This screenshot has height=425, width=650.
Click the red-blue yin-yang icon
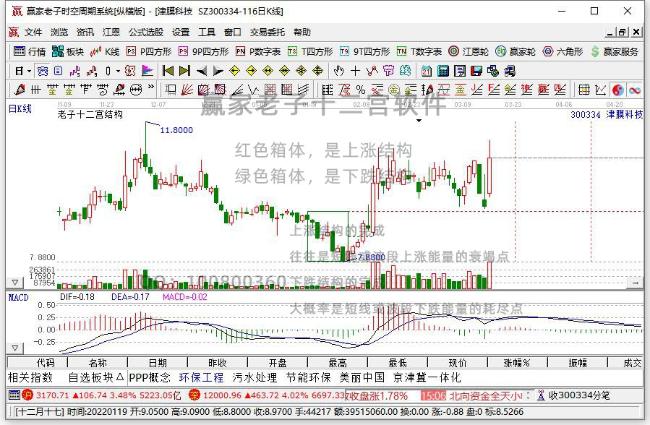(618, 89)
